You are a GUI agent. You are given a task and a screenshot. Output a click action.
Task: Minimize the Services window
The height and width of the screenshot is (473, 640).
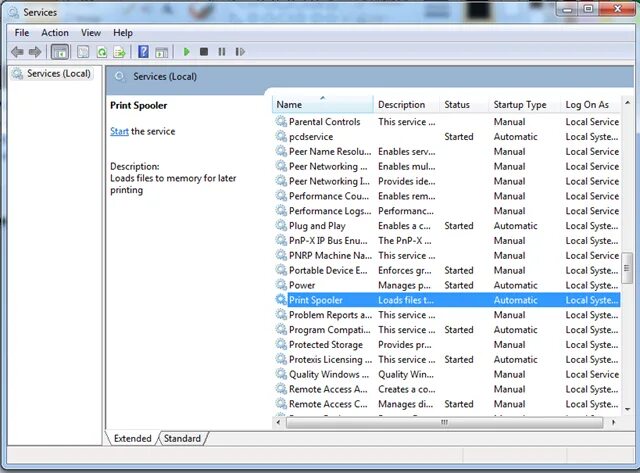coord(568,9)
